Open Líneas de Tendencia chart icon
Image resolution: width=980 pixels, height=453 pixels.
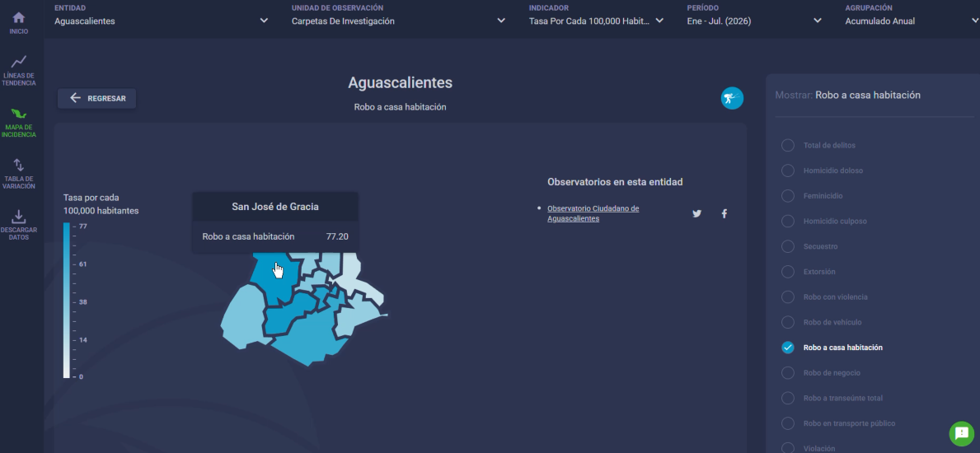pos(19,61)
